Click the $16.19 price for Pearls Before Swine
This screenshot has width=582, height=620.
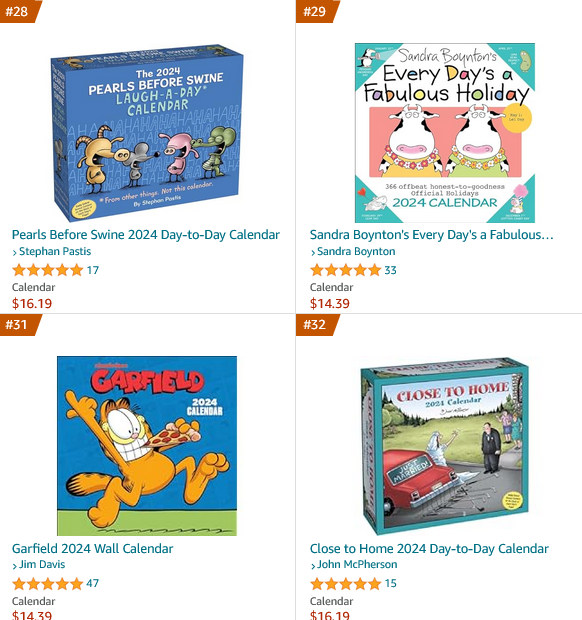point(32,303)
